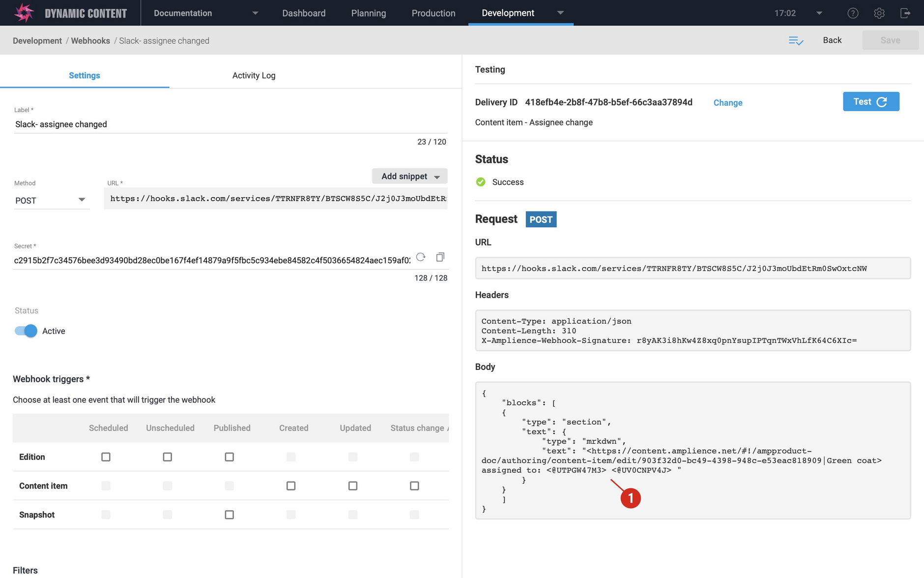The height and width of the screenshot is (578, 924).
Task: Click the "Content item - Assignee change" text
Action: coord(534,122)
